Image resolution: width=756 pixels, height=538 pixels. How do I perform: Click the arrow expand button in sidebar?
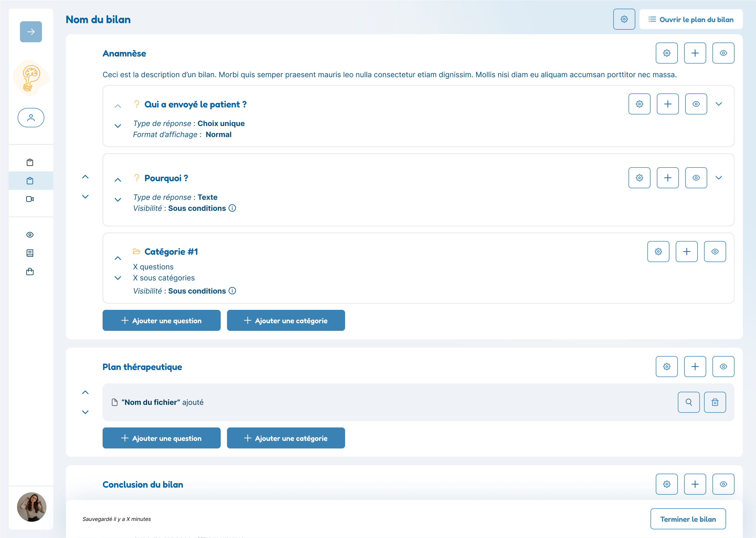(31, 32)
